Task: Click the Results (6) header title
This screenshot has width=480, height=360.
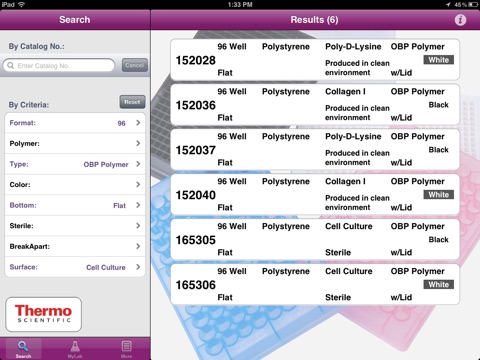Action: click(314, 20)
